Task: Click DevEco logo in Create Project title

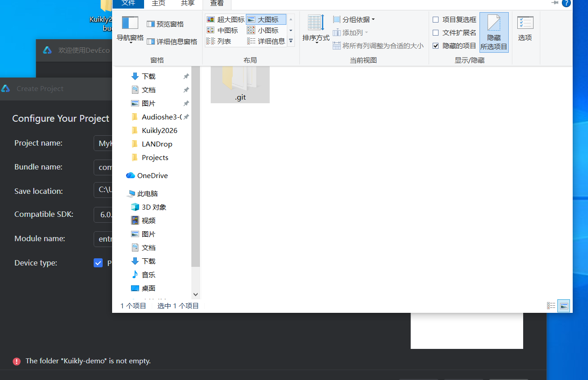Action: (x=5, y=88)
